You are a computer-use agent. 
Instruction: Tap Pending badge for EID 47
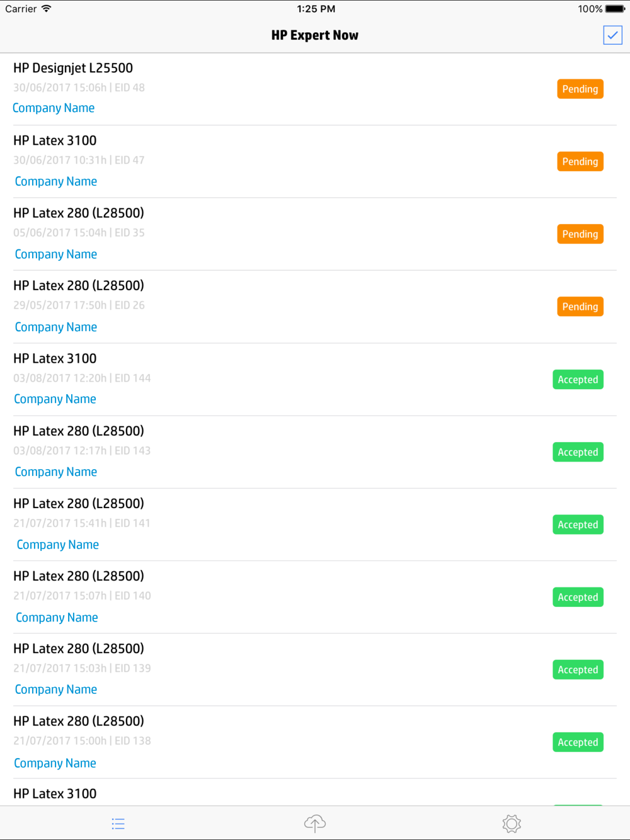pyautogui.click(x=580, y=161)
